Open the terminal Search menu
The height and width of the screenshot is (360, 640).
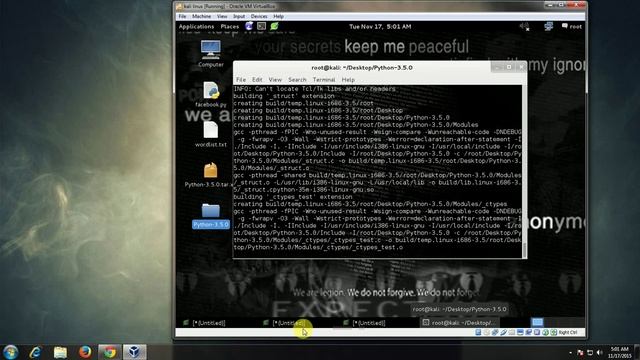297,80
